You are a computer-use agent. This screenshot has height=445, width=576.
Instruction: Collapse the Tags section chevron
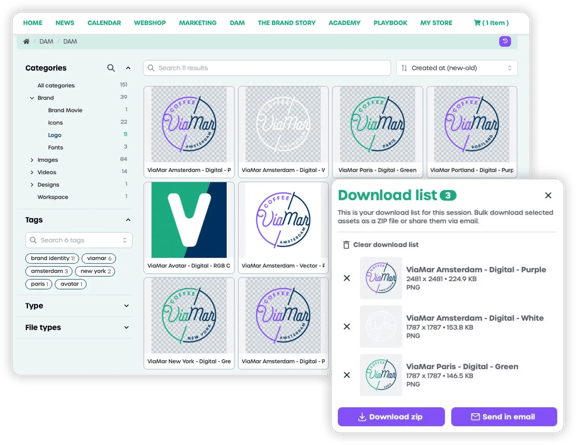click(x=128, y=220)
